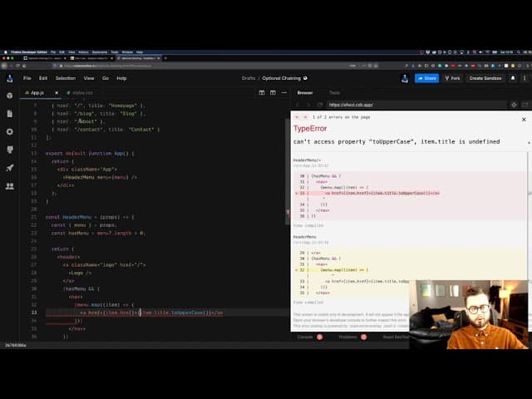Open the File menu
This screenshot has height=399, width=532.
[27, 78]
